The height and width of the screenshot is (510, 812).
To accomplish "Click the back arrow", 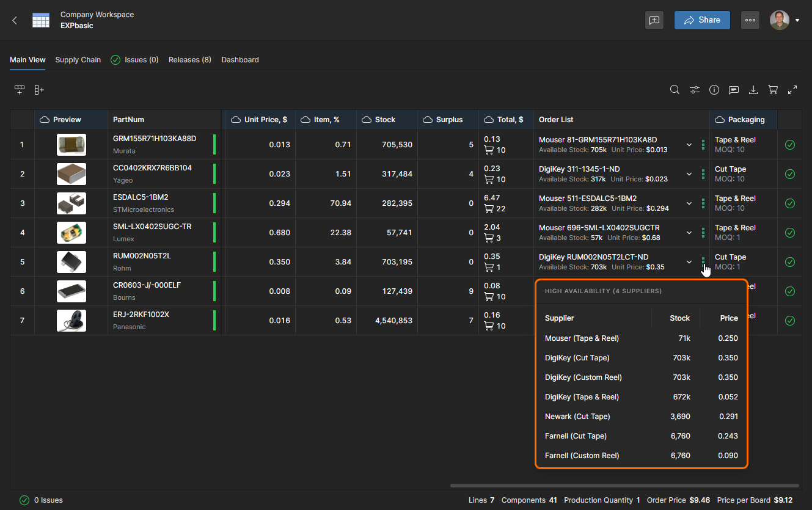I will coord(15,20).
